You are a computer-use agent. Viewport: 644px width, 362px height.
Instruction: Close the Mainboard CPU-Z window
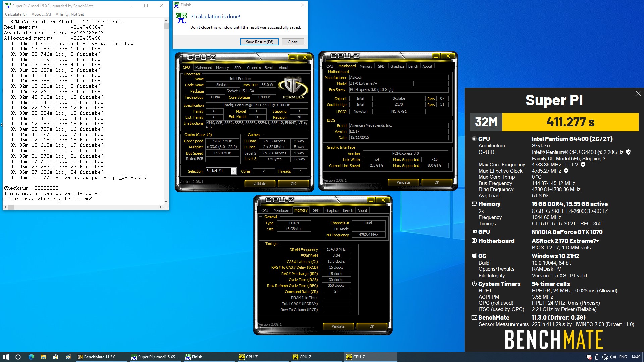[x=448, y=56]
